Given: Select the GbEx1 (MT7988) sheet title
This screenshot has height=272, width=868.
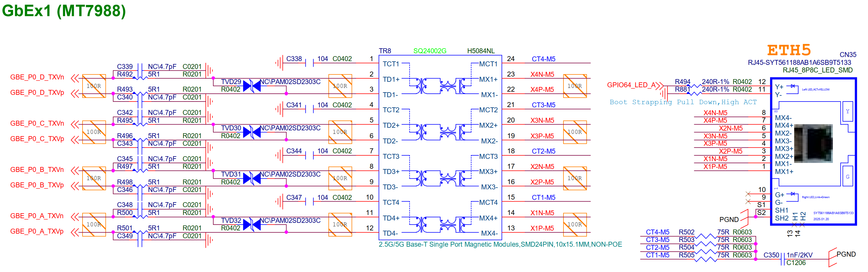Looking at the screenshot, I should [64, 11].
